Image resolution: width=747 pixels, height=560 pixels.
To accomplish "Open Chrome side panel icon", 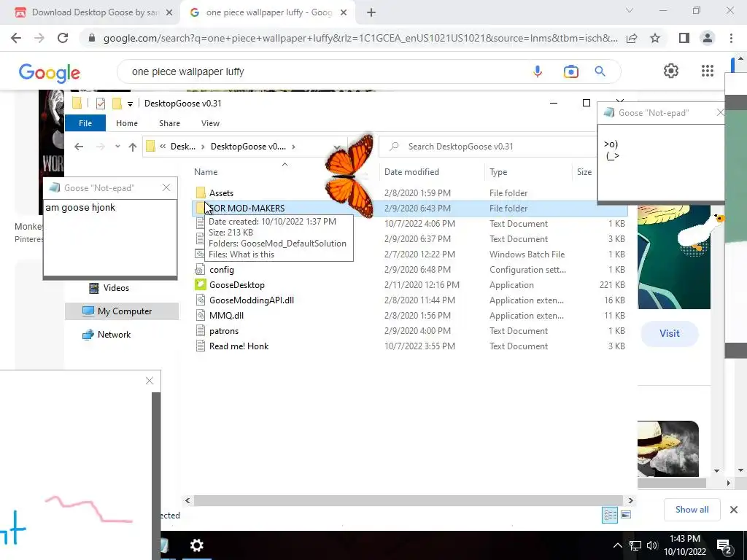I will 684,38.
